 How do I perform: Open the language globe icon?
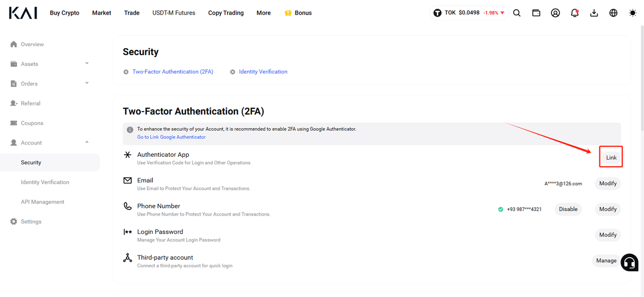[613, 13]
